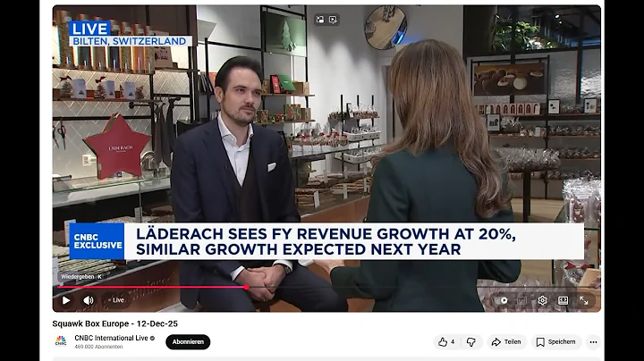Toggle the autoplay switch in player controls
The width and height of the screenshot is (644, 361).
point(501,301)
